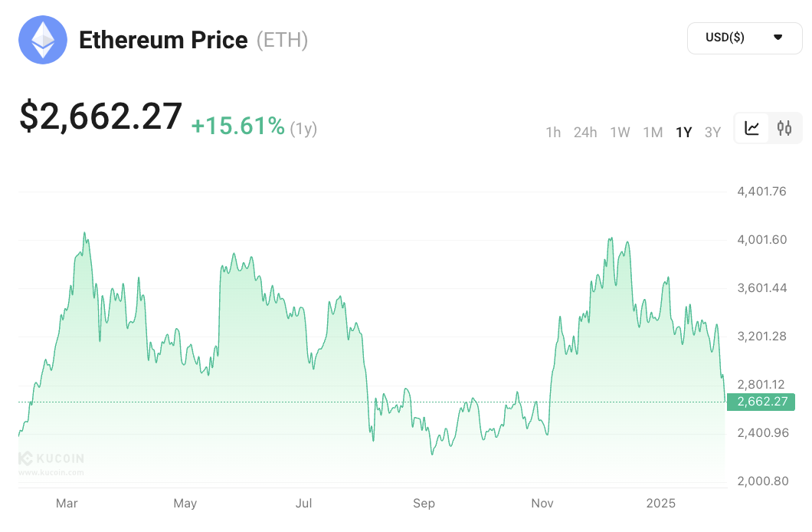
Task: Click the KuCoin watermark logo
Action: (51, 459)
